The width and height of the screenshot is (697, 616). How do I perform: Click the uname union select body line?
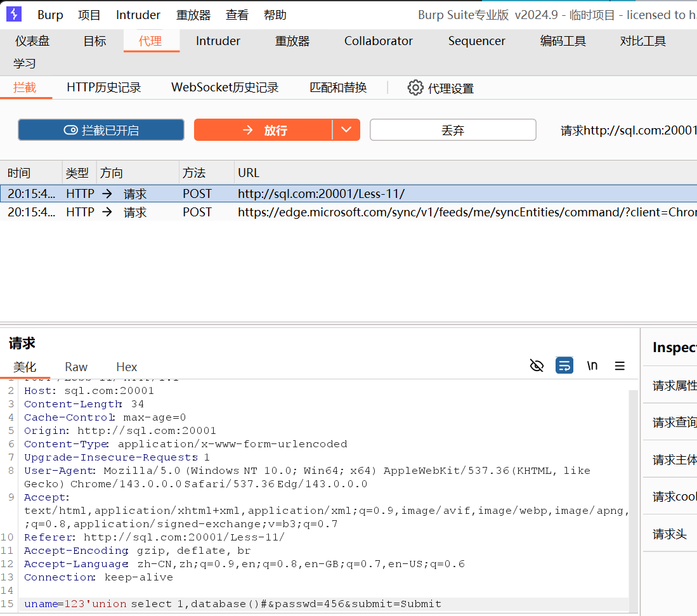(x=233, y=604)
